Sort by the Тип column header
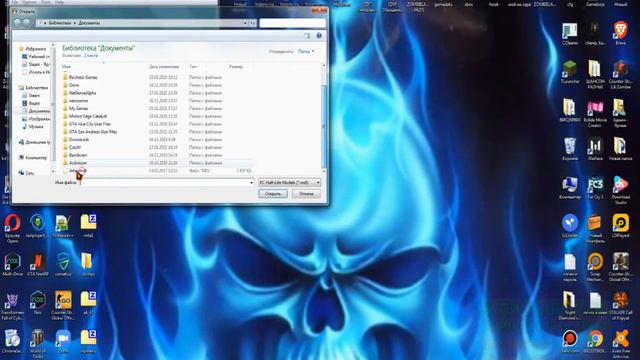 click(x=193, y=66)
